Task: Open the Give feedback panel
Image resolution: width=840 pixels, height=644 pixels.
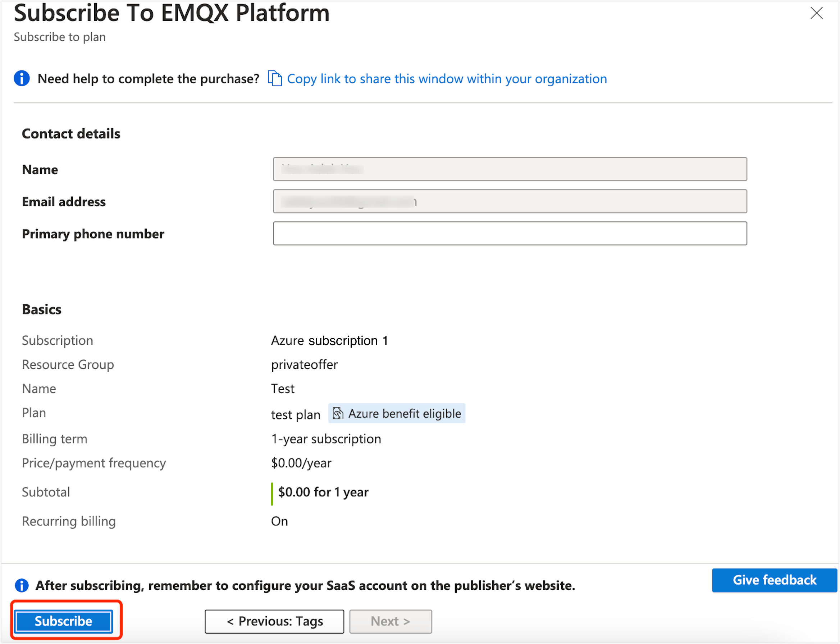Action: tap(774, 580)
